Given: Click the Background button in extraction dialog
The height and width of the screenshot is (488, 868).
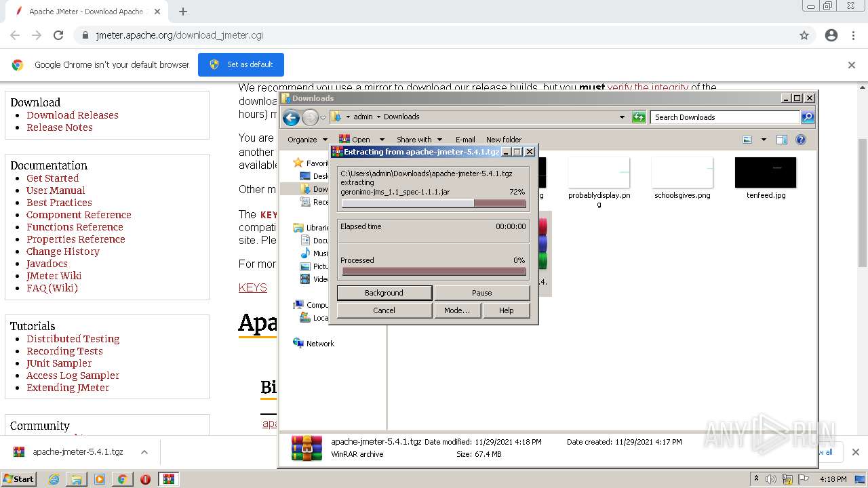Looking at the screenshot, I should point(384,293).
